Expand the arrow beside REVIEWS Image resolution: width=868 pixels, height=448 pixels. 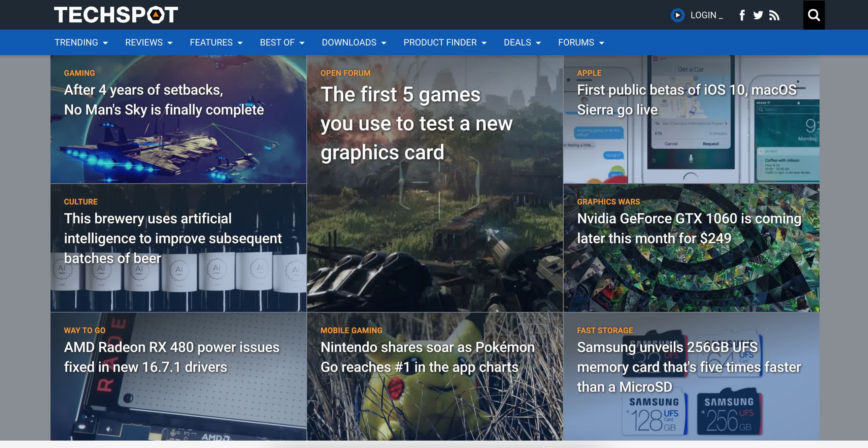pyautogui.click(x=170, y=43)
